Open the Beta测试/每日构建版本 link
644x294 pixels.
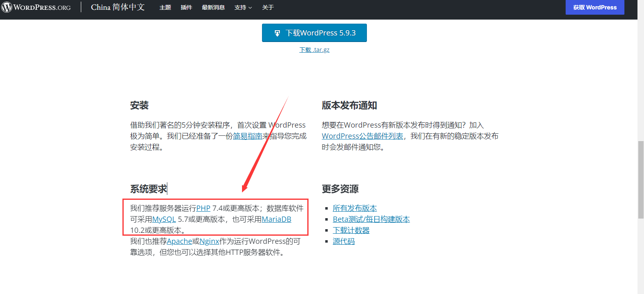(x=371, y=219)
